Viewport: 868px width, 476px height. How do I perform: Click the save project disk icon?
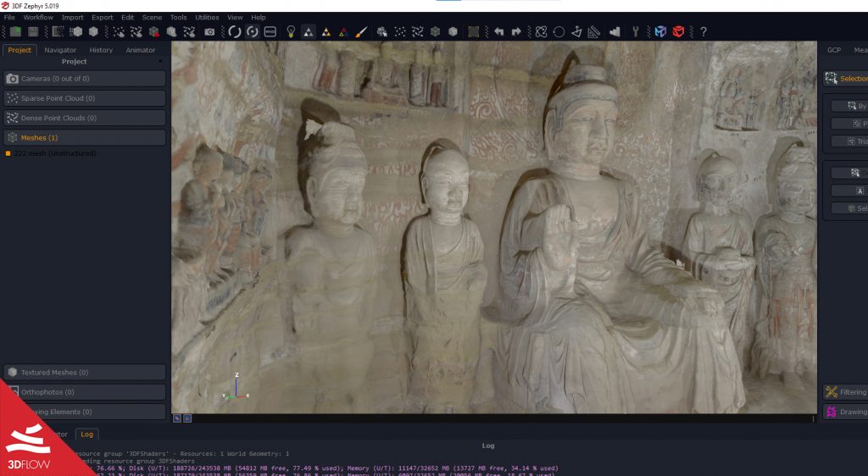coord(33,31)
